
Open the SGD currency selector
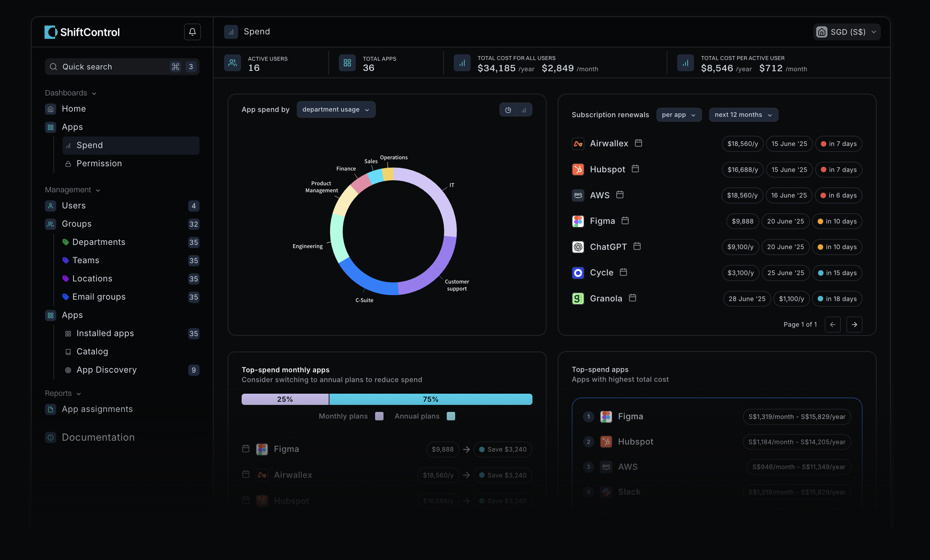coord(846,32)
